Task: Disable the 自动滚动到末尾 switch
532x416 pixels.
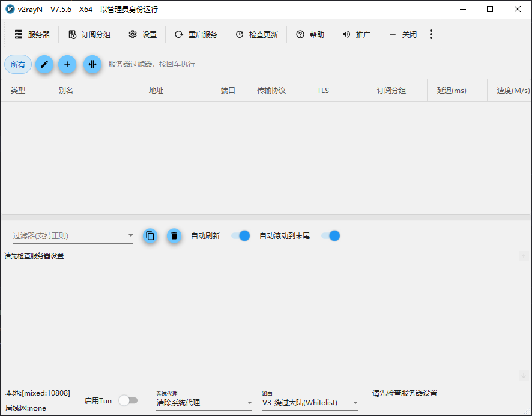Action: click(331, 236)
